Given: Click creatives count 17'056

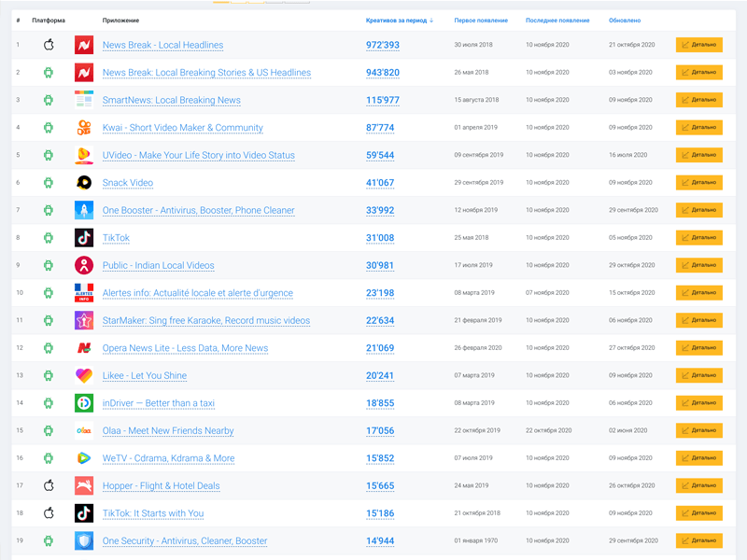Looking at the screenshot, I should pyautogui.click(x=380, y=431).
